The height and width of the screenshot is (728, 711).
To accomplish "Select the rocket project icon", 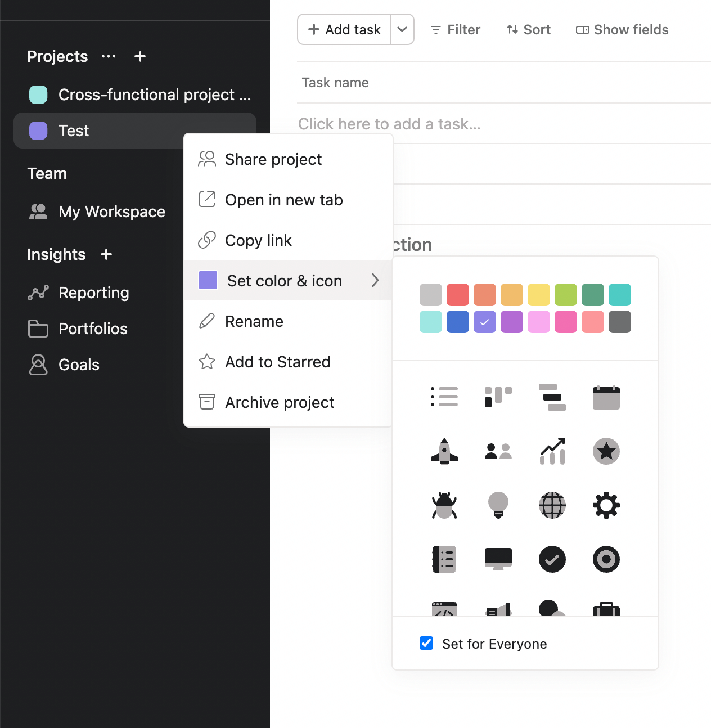I will (x=444, y=451).
